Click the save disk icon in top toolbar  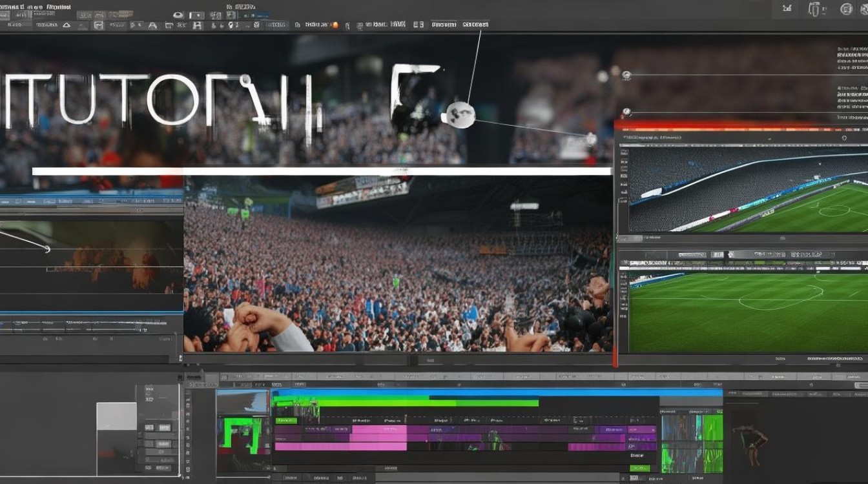pyautogui.click(x=197, y=25)
